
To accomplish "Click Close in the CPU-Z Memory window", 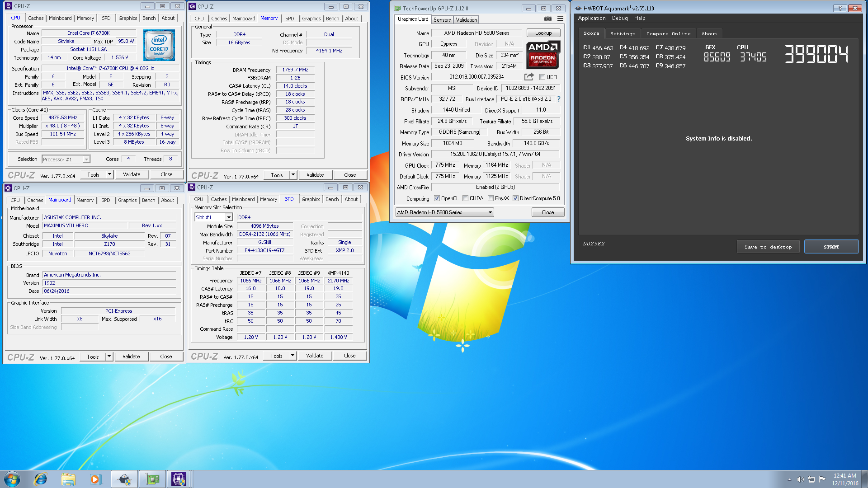I will point(350,175).
